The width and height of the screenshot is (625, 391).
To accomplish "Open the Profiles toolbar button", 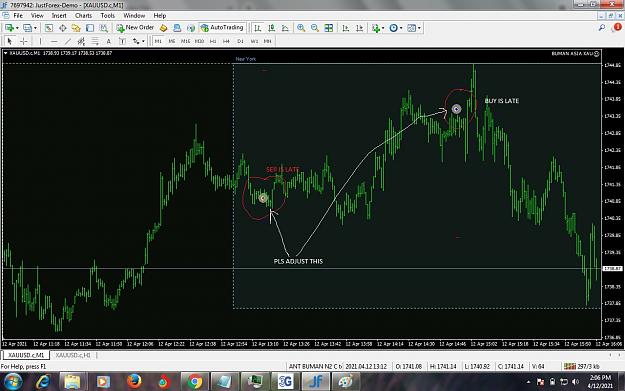I will coord(27,28).
